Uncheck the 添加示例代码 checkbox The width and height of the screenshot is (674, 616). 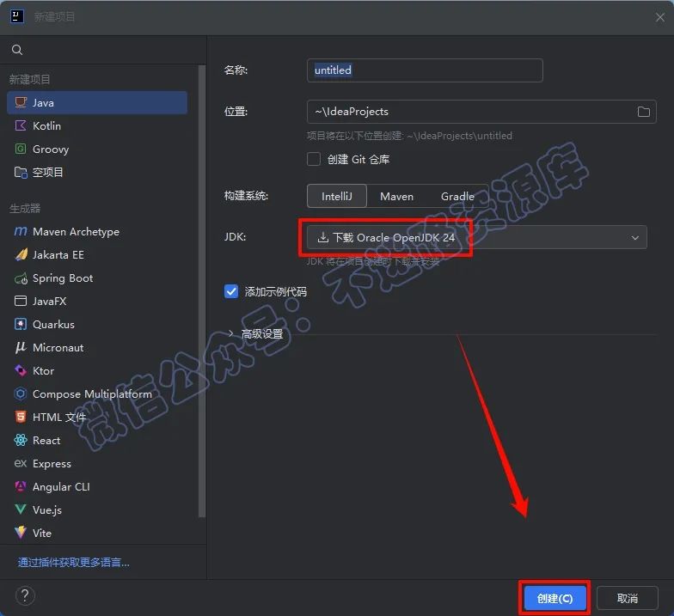pos(230,292)
